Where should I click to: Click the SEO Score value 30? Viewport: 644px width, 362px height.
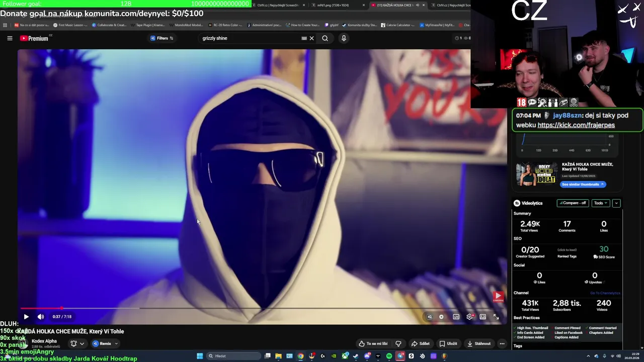coord(604,249)
